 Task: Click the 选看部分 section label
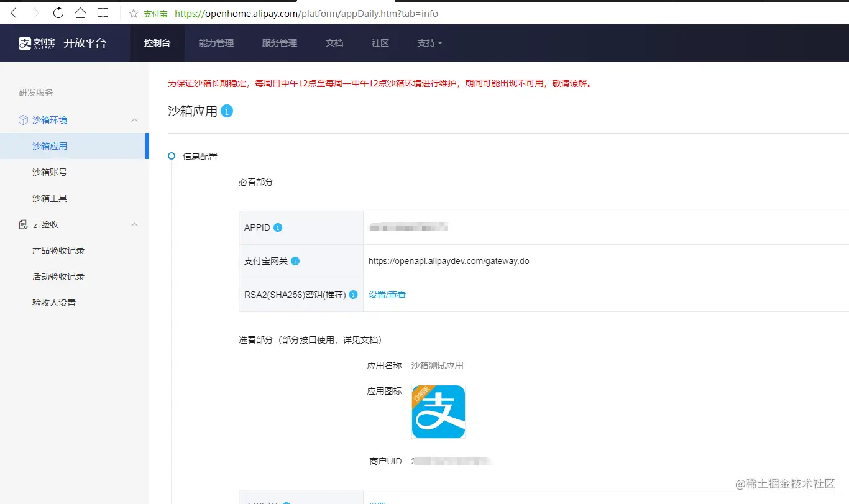(310, 340)
